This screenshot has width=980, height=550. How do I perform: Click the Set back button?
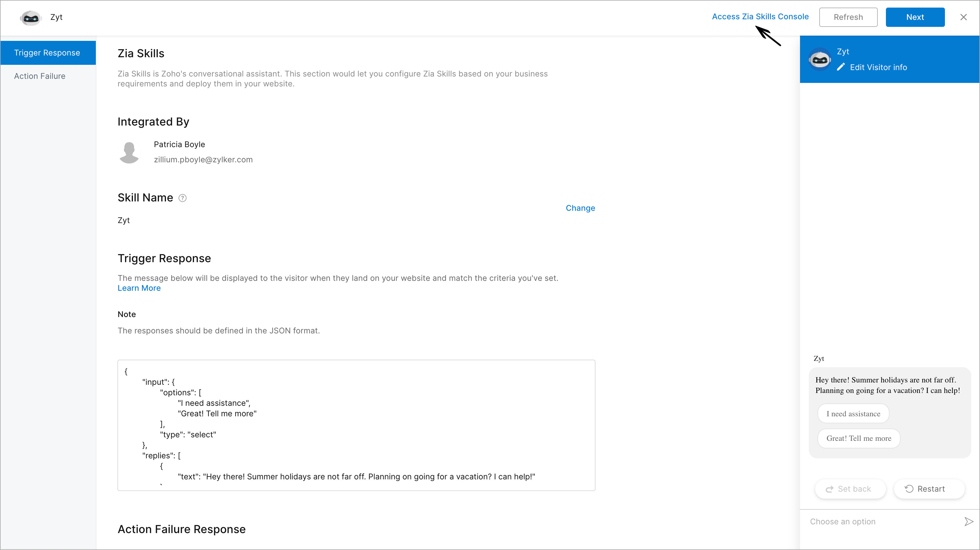coord(850,489)
